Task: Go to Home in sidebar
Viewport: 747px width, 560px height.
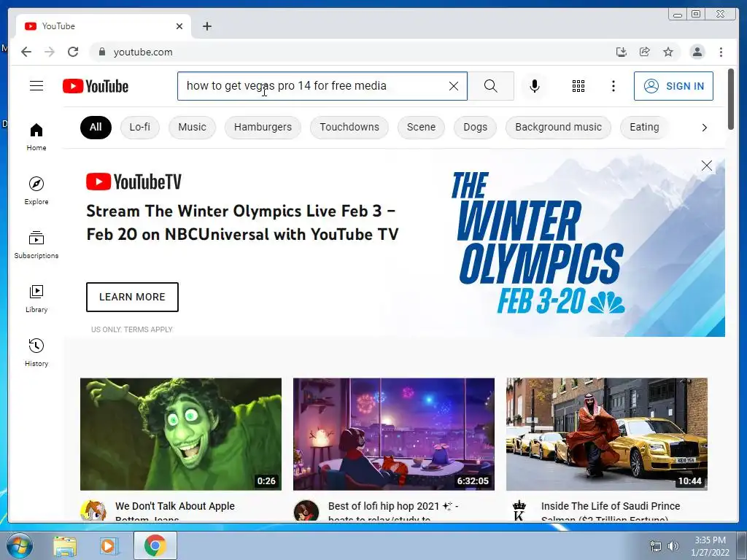Action: tap(36, 137)
